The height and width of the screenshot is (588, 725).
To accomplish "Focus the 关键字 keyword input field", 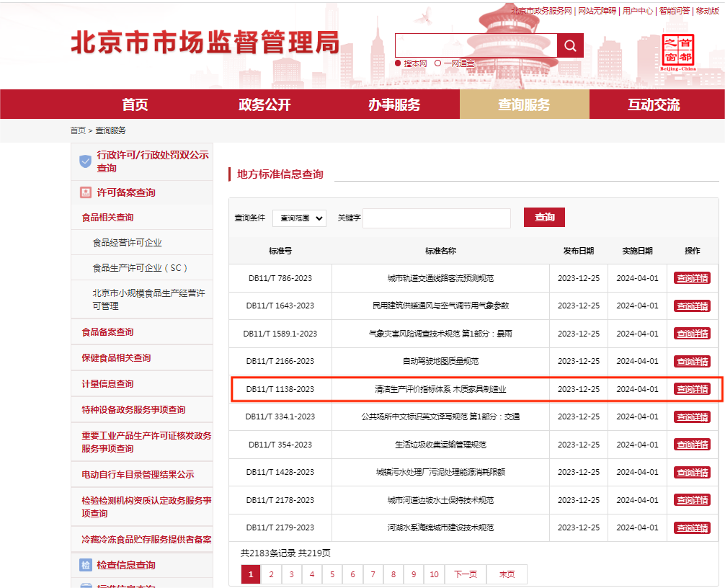I will (437, 218).
